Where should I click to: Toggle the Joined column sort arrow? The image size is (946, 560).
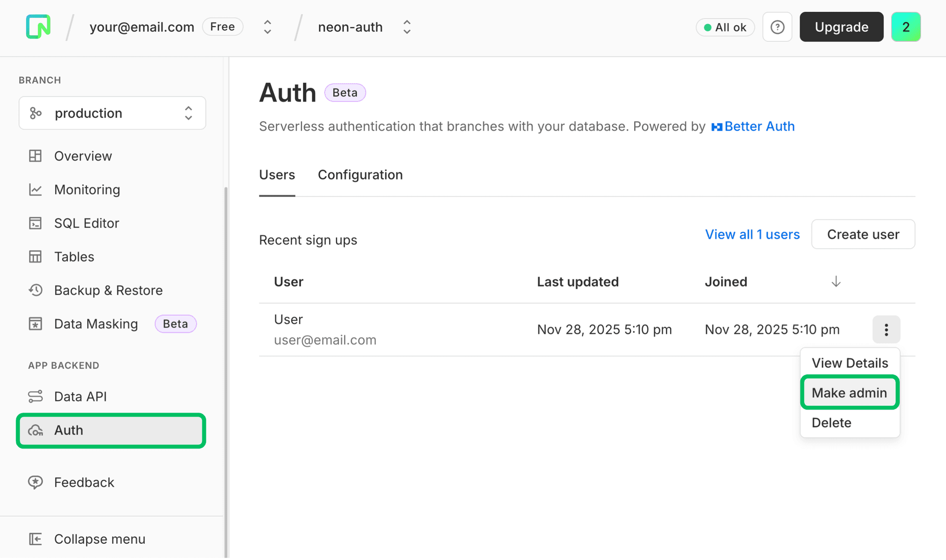[x=835, y=281]
